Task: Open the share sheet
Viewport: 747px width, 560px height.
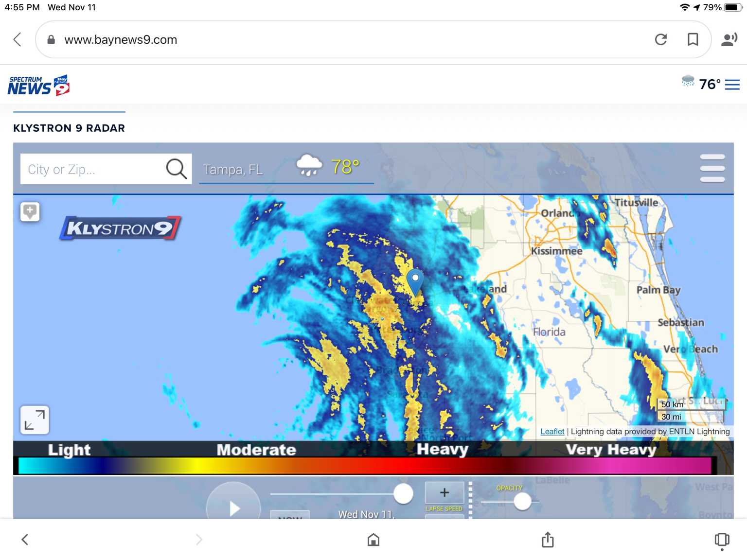Action: pyautogui.click(x=548, y=539)
